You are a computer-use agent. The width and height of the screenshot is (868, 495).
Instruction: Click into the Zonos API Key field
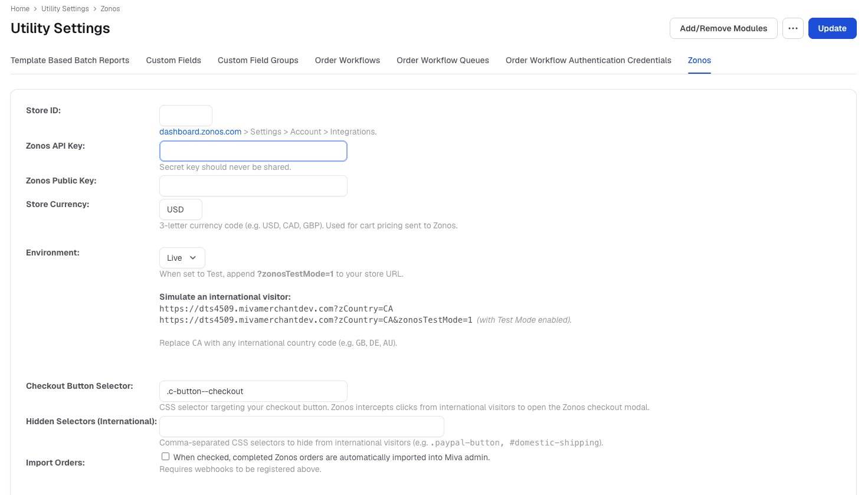point(253,151)
